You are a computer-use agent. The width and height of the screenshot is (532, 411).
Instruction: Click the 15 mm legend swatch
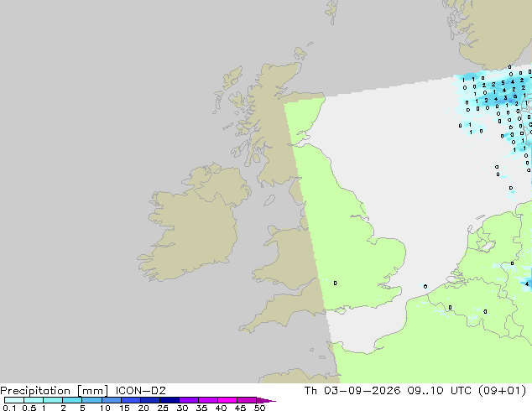click(131, 400)
